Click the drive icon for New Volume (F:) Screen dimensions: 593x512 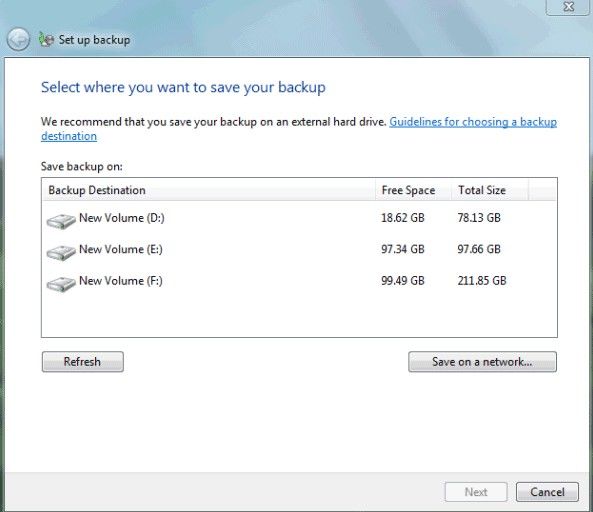[61, 284]
